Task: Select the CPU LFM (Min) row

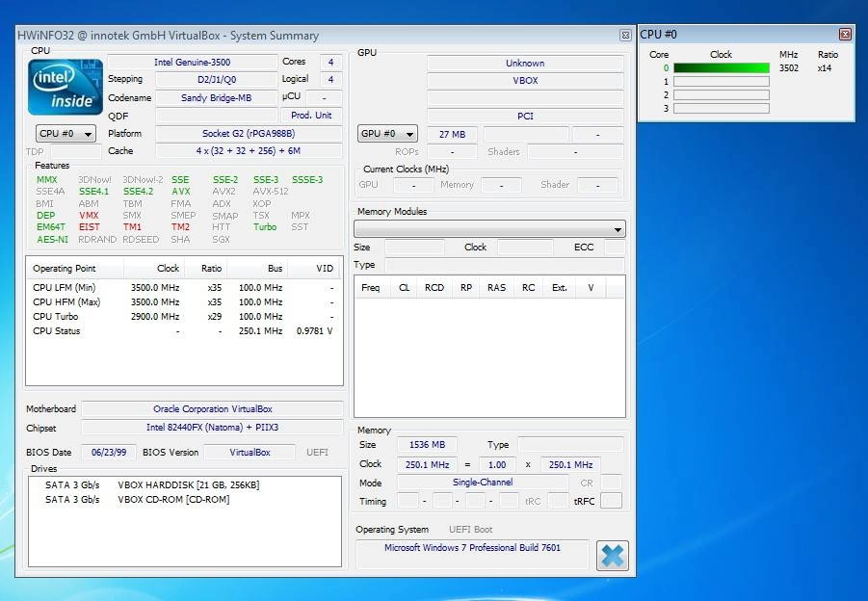Action: pyautogui.click(x=183, y=288)
